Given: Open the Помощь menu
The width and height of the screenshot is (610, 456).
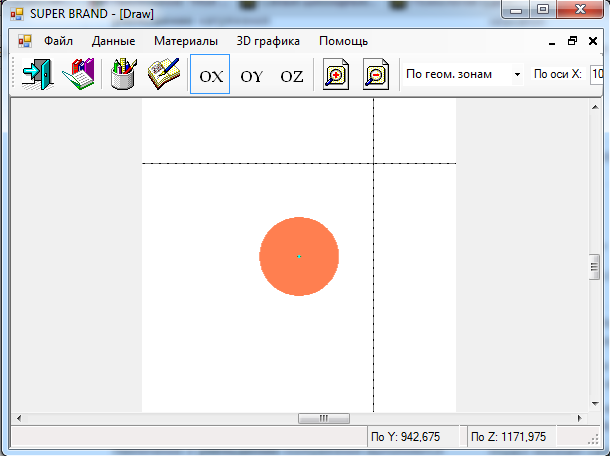Looking at the screenshot, I should pyautogui.click(x=344, y=41).
